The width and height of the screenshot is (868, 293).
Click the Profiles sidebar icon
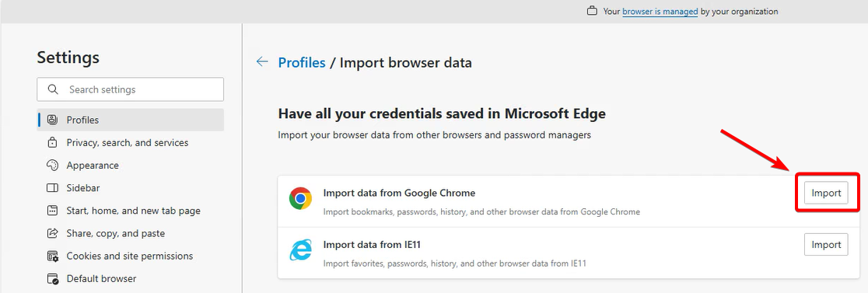point(53,120)
